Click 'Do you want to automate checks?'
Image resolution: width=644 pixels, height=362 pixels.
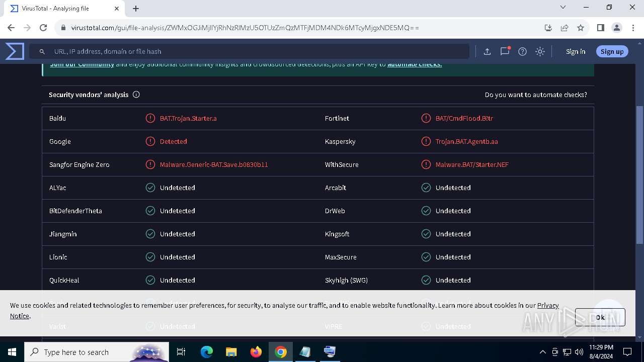(x=536, y=95)
